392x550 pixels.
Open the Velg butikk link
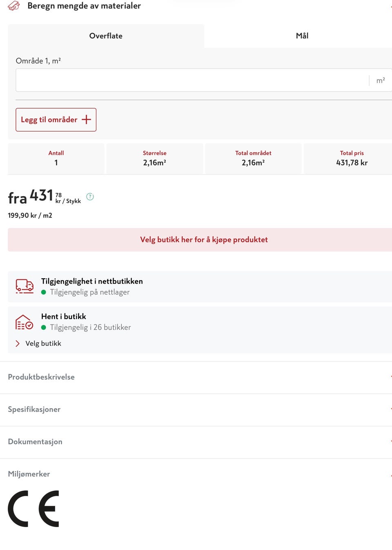pos(43,344)
